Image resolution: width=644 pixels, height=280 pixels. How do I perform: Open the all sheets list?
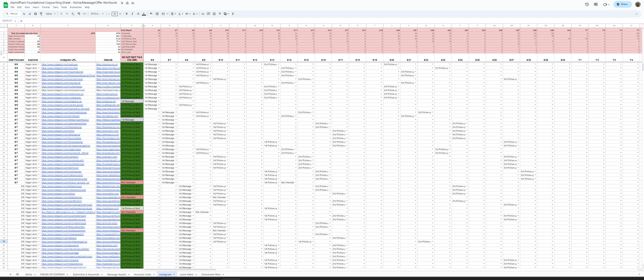tap(17, 274)
